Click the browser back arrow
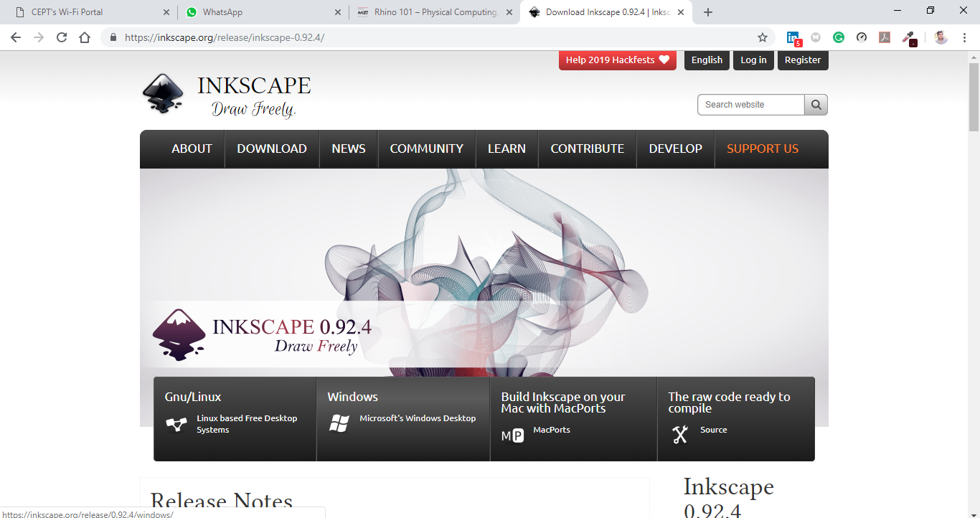 tap(16, 37)
